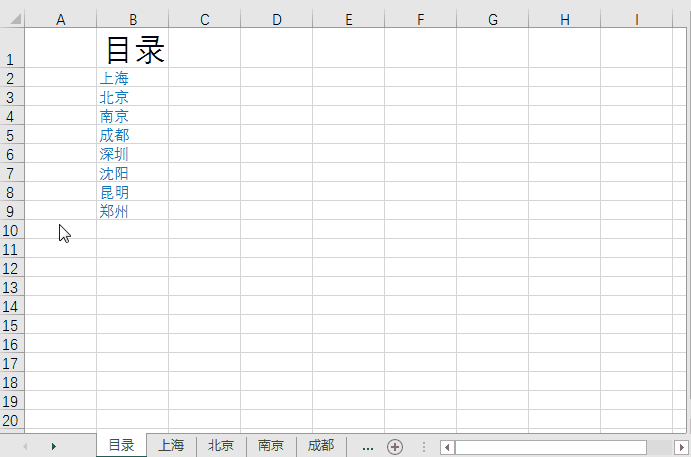
Task: Switch to the 南京 sheet tab
Action: [271, 446]
